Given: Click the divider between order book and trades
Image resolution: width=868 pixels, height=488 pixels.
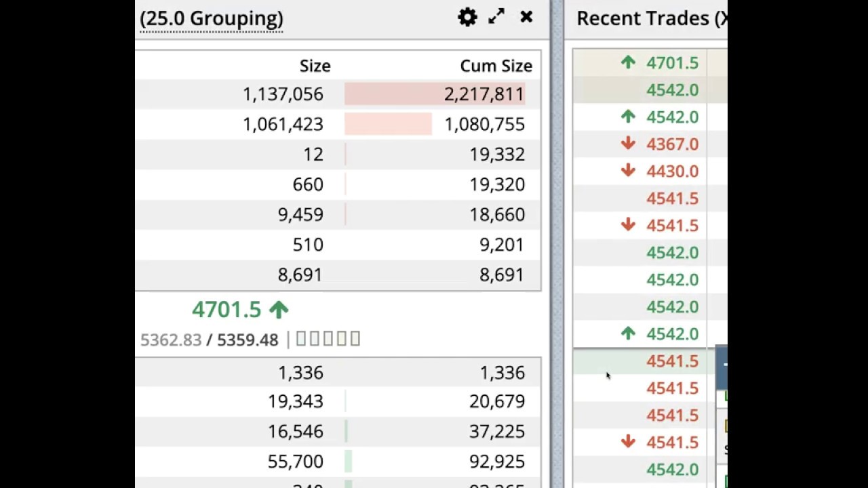Looking at the screenshot, I should (x=557, y=244).
